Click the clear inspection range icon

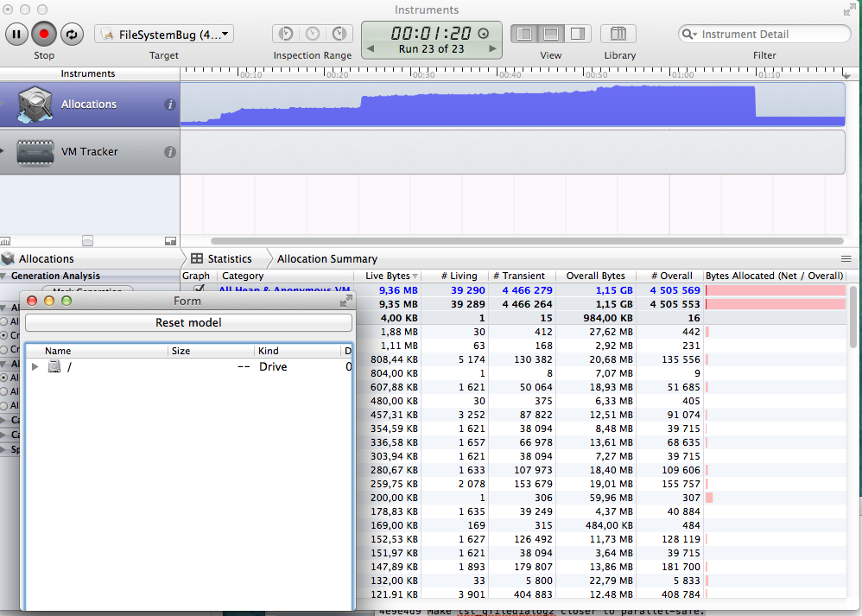[x=313, y=35]
